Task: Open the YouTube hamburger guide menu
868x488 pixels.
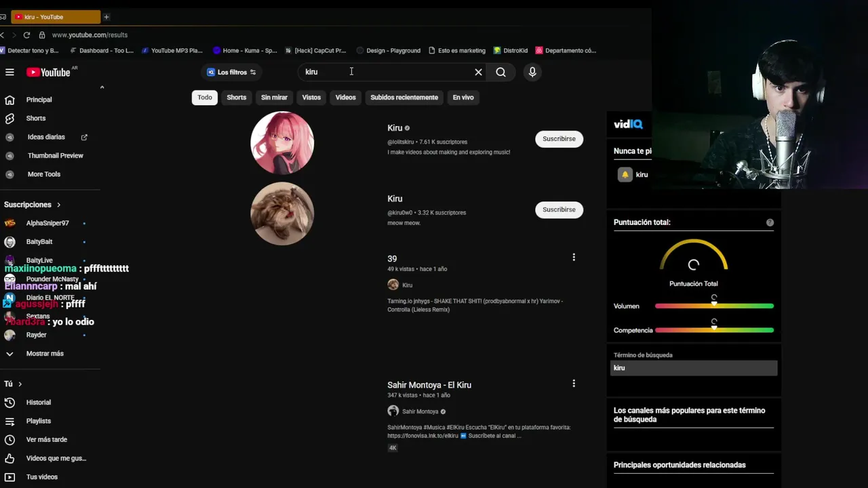Action: pos(9,72)
